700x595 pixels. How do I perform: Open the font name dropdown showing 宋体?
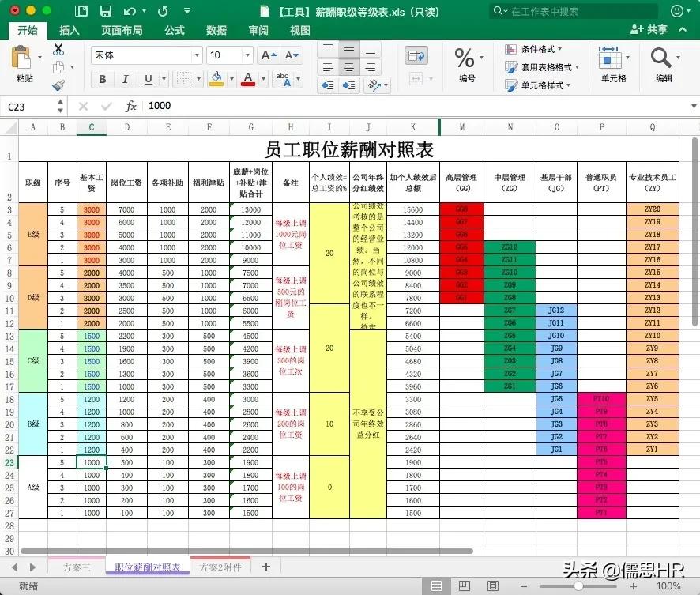pyautogui.click(x=145, y=55)
